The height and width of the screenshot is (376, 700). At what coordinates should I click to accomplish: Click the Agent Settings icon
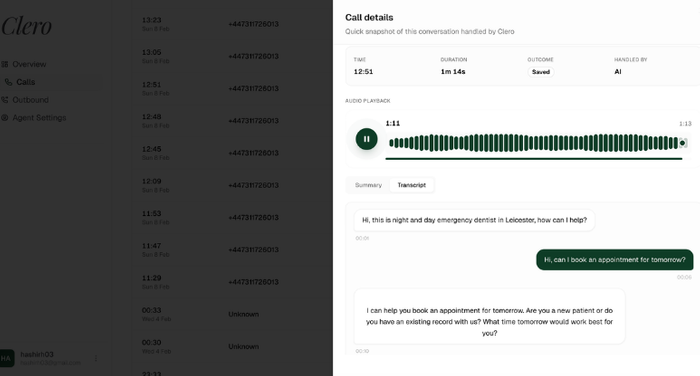4,118
